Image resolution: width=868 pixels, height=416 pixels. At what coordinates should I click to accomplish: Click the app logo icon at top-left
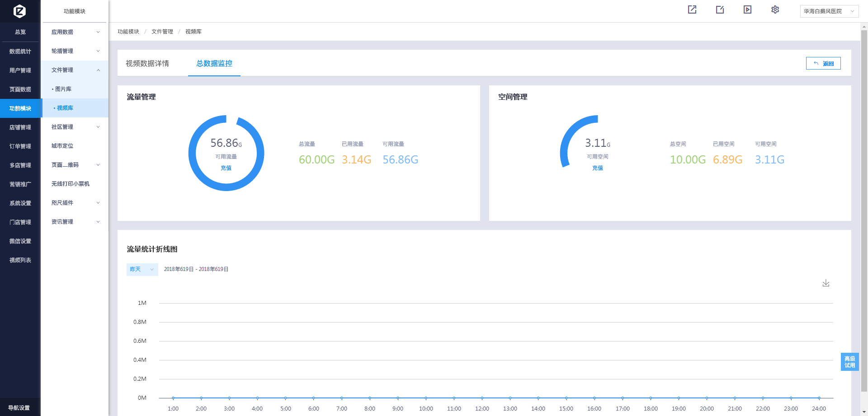pyautogui.click(x=20, y=11)
